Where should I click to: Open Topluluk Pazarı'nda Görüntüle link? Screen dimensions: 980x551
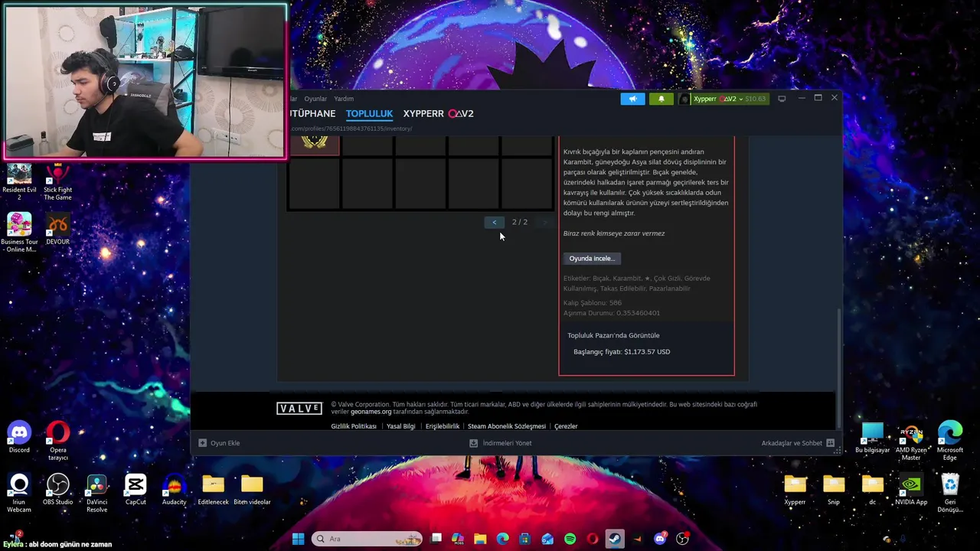[x=613, y=335]
